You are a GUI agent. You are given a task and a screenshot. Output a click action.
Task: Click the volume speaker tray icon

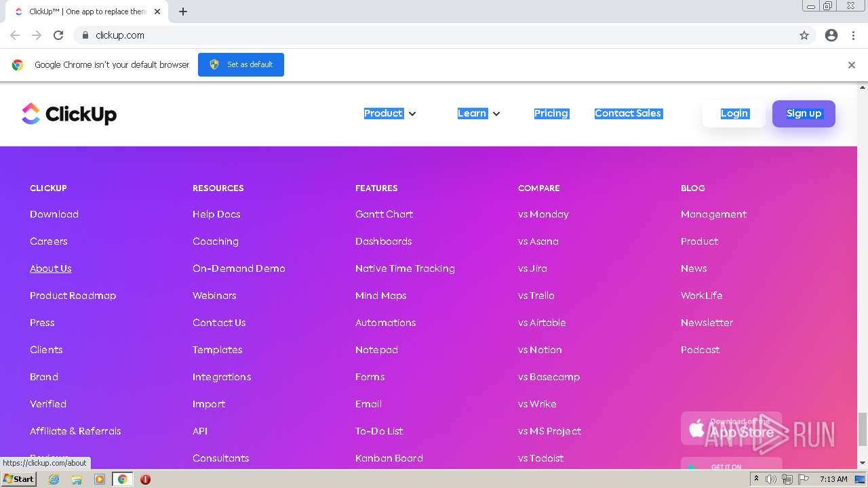[771, 479]
